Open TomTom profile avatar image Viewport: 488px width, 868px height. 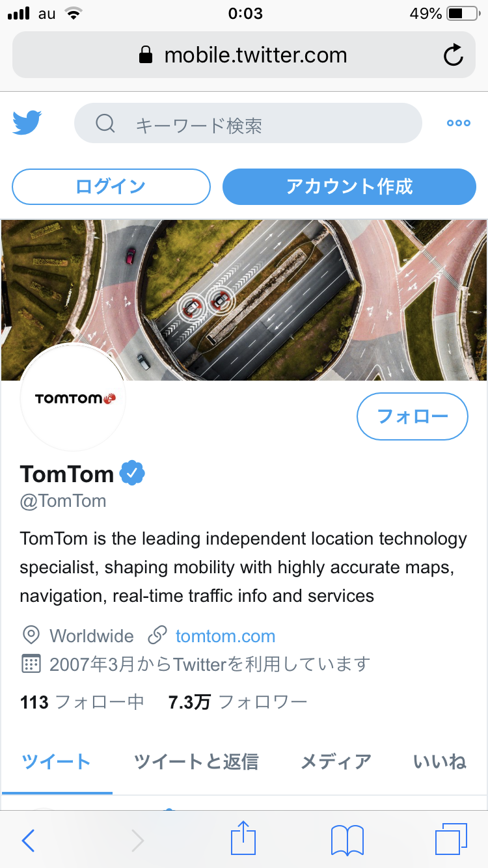click(73, 398)
